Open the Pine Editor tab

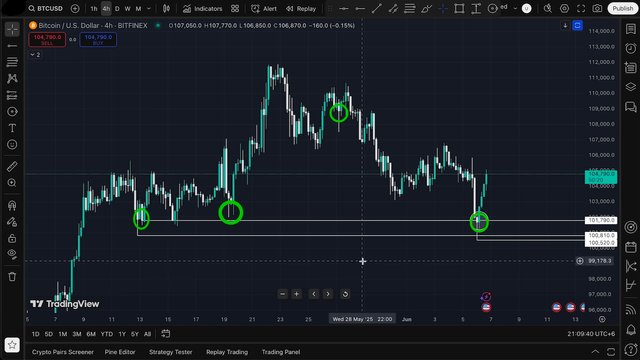click(120, 352)
